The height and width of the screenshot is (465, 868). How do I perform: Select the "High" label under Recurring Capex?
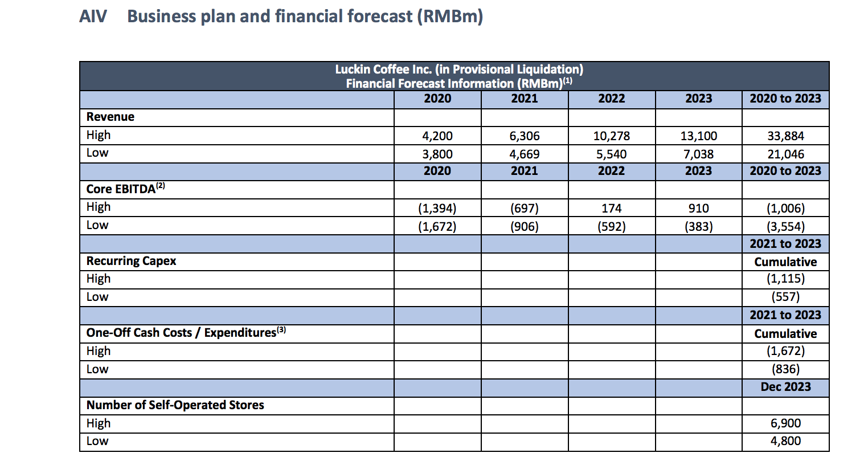pyautogui.click(x=99, y=279)
